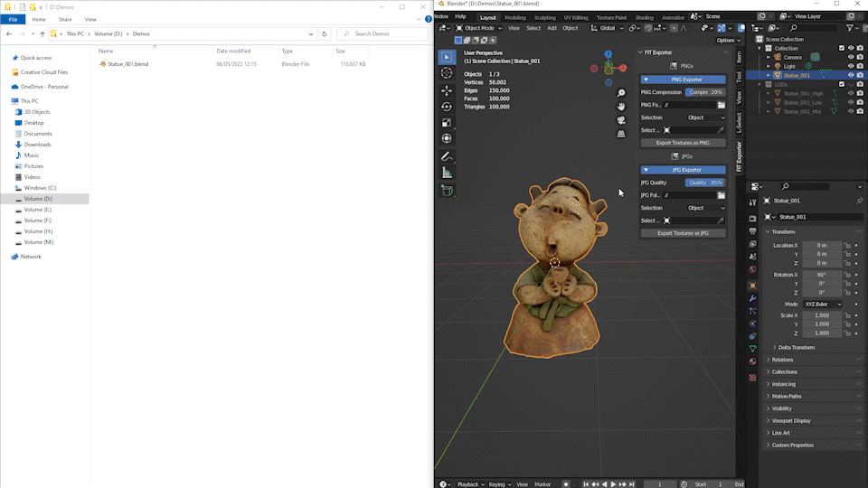Browse JPG folder with folder icon
Screen dimensions: 868x488
[722, 195]
